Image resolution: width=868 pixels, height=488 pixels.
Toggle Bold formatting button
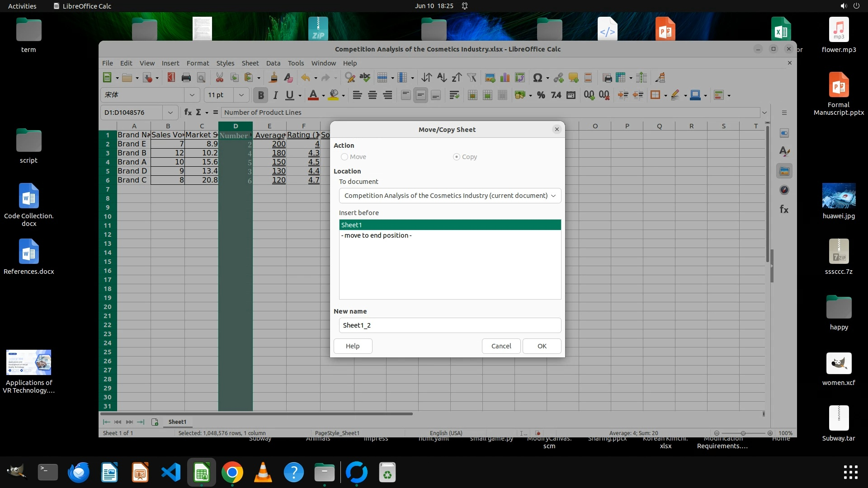[x=260, y=95]
